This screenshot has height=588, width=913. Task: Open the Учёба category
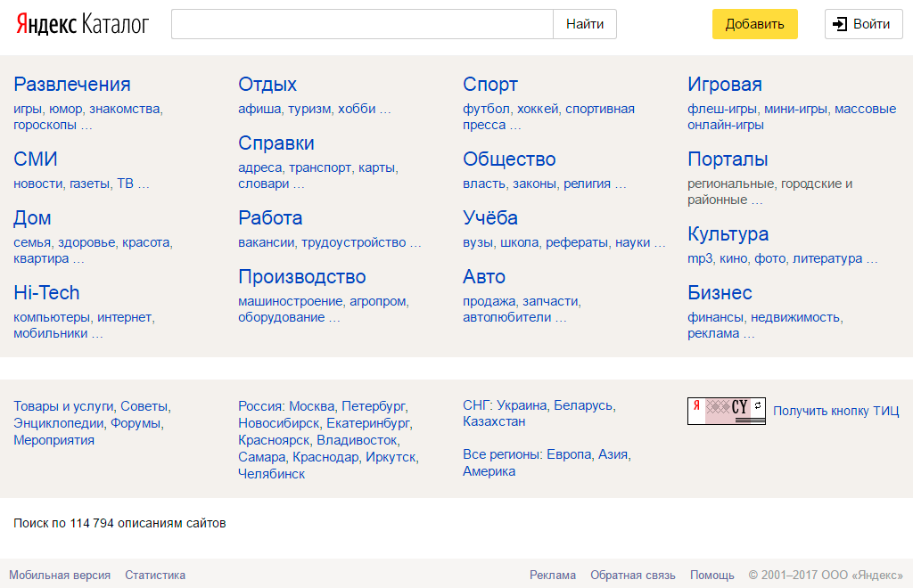tap(490, 218)
